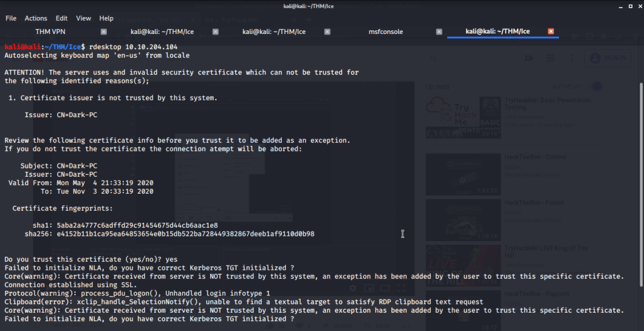Close the first kali@kali ~/THM/Ice tab
This screenshot has height=331, width=644.
coord(215,31)
